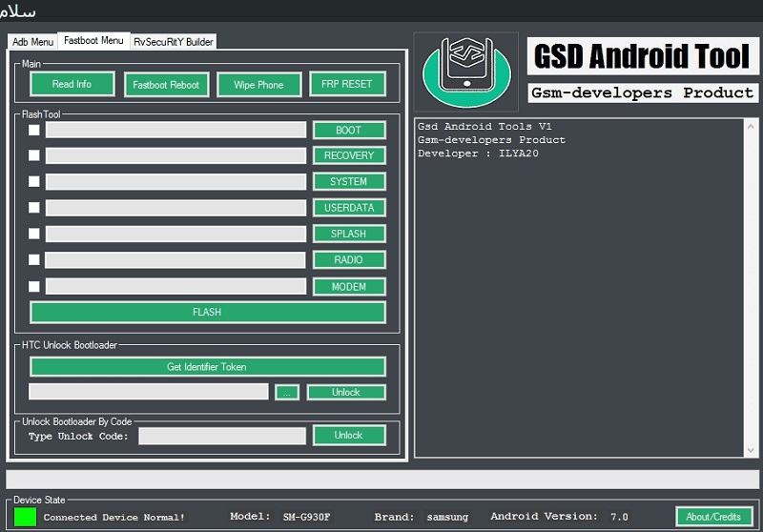Select the Fastboot Menu tab
The image size is (763, 532).
(93, 41)
